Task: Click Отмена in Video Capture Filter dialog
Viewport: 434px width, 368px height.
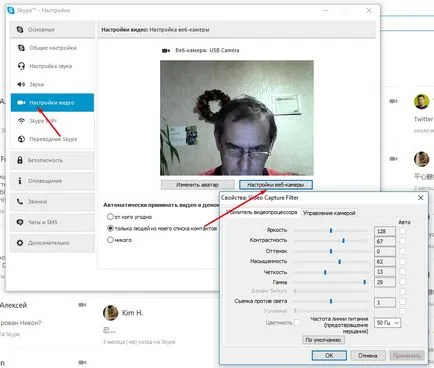Action: coord(368,355)
